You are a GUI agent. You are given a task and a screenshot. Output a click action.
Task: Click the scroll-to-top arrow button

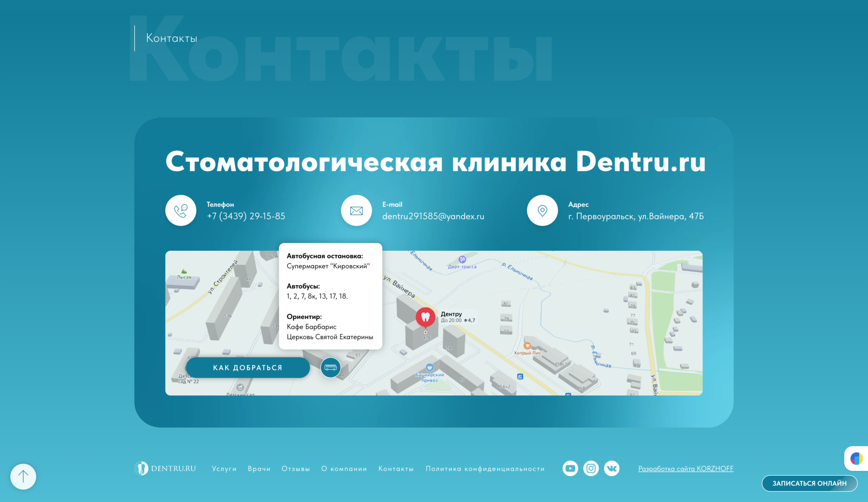click(23, 477)
